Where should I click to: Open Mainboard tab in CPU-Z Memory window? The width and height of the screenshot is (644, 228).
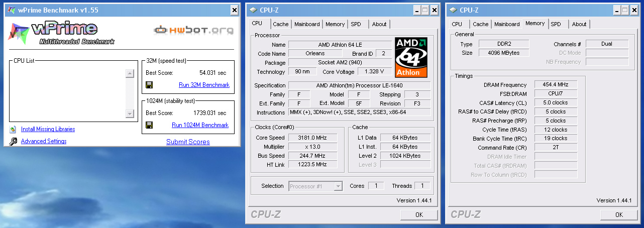tap(507, 24)
